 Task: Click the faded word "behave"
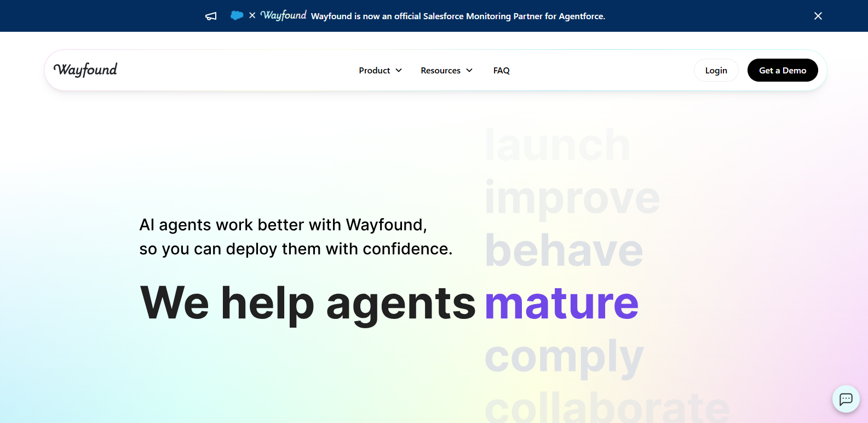tap(564, 250)
